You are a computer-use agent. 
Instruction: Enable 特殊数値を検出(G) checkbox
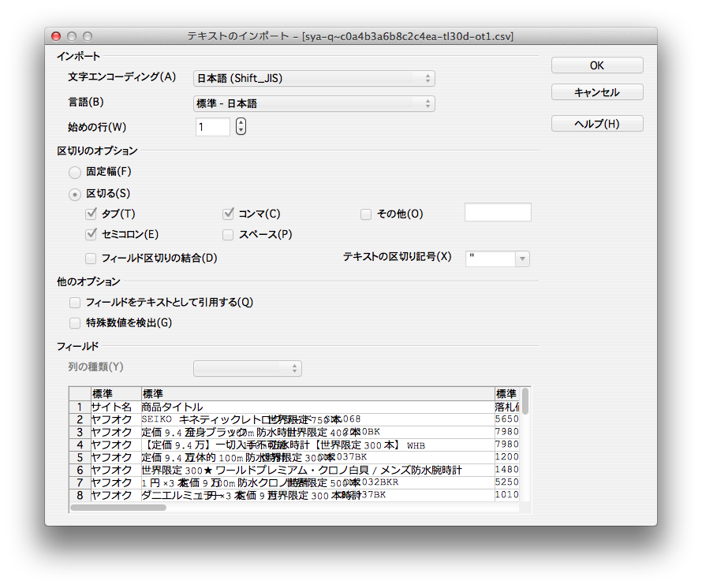pyautogui.click(x=75, y=323)
